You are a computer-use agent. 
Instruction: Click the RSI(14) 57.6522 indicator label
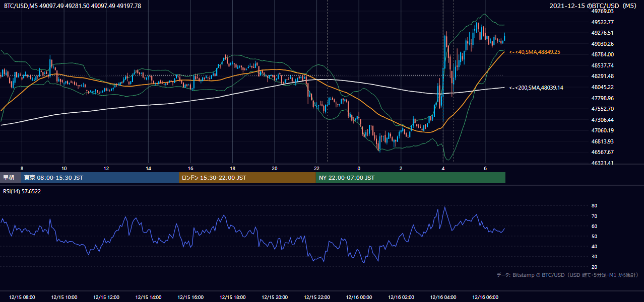(22, 191)
